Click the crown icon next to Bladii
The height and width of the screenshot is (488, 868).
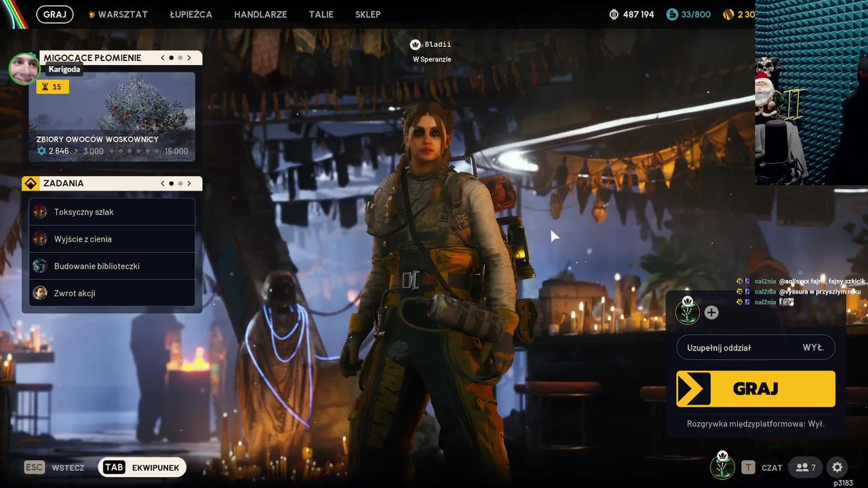point(416,45)
